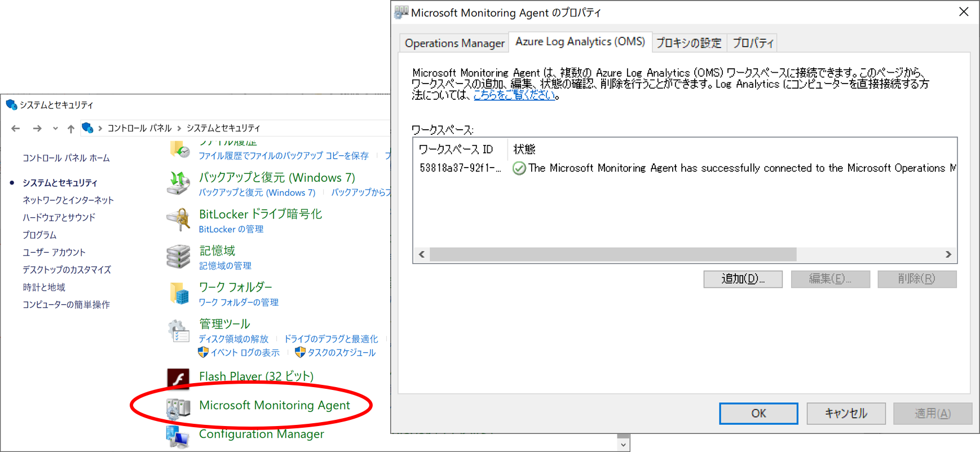Screen dimensions: 980x452
Task: Confirm the dialog with OK
Action: click(758, 413)
